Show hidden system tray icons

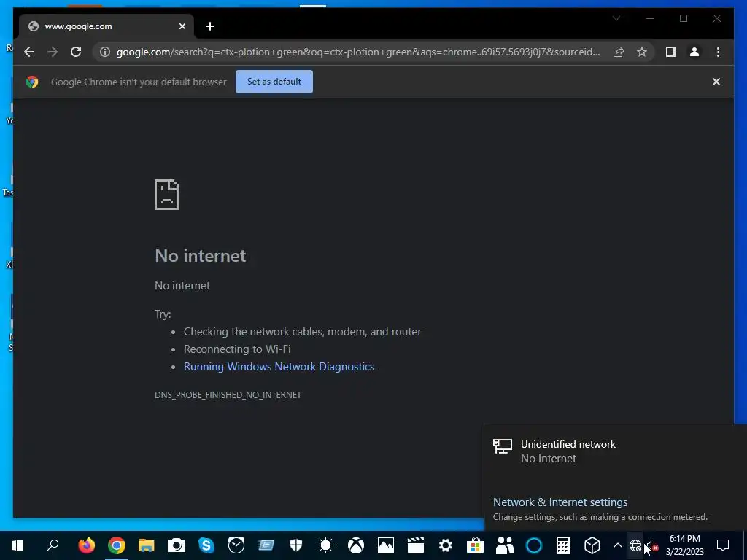(x=617, y=545)
